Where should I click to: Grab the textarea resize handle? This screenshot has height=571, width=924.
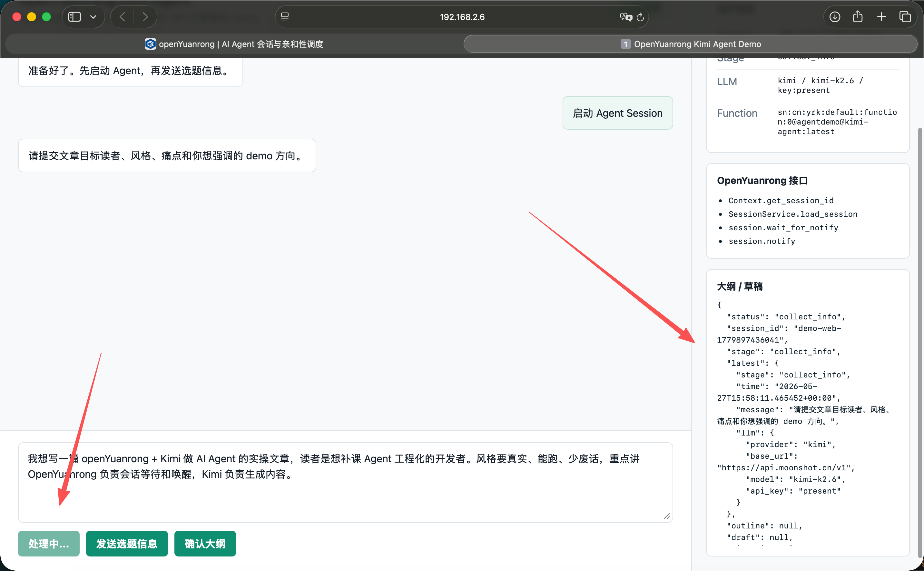tap(667, 516)
